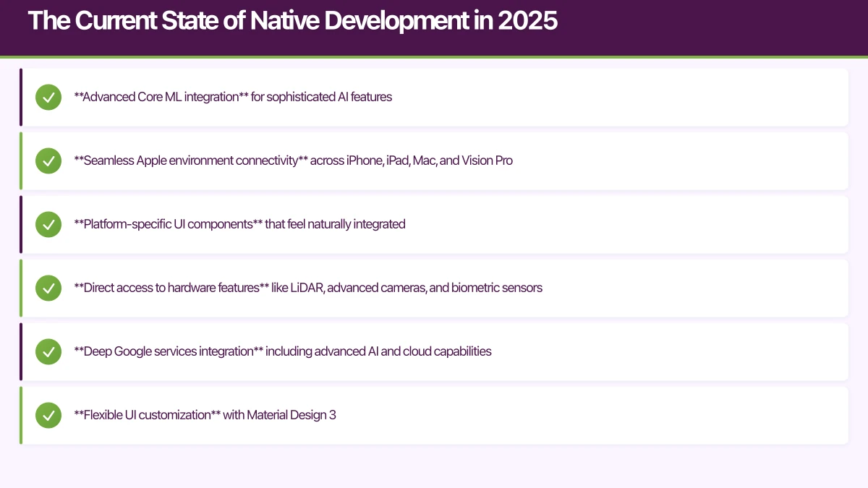
Task: Expand the Deep Google services integration card
Action: point(434,351)
